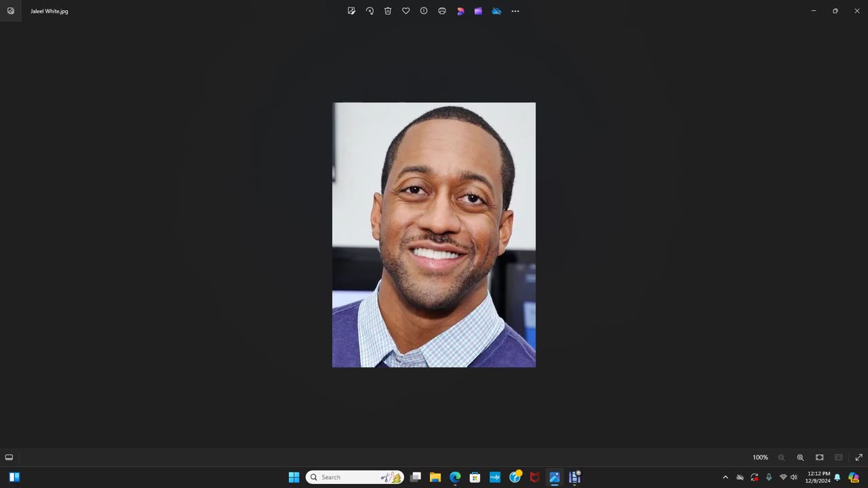Open the Get Help taskbar icon
The width and height of the screenshot is (868, 488).
(x=515, y=477)
